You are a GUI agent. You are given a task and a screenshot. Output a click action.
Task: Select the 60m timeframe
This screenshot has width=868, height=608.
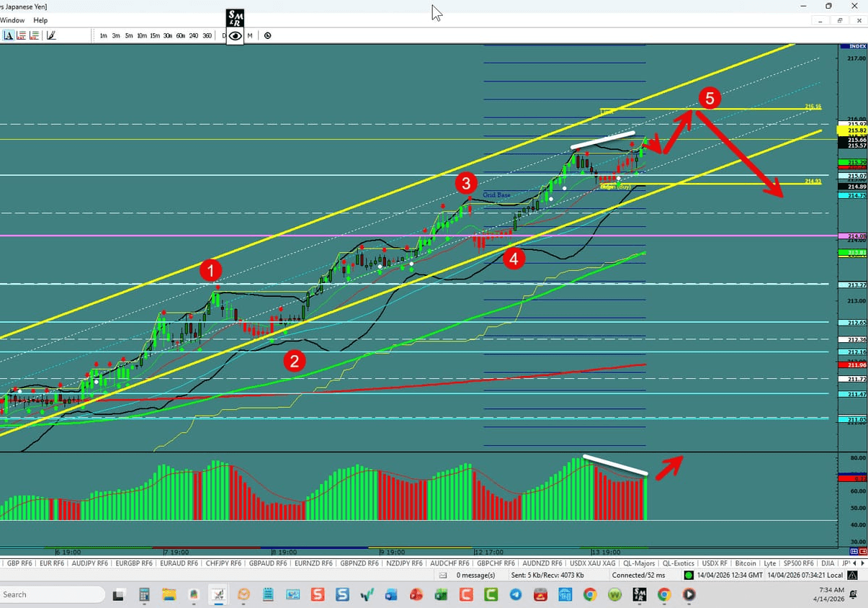(x=181, y=35)
